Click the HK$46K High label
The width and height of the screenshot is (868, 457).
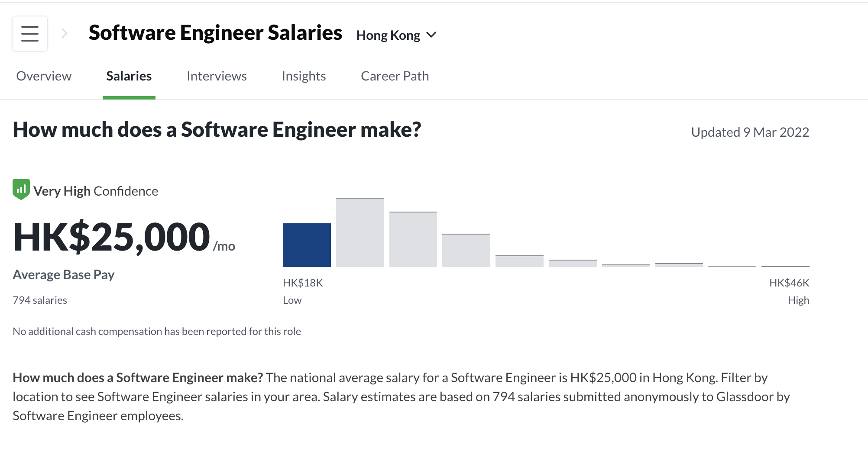789,291
